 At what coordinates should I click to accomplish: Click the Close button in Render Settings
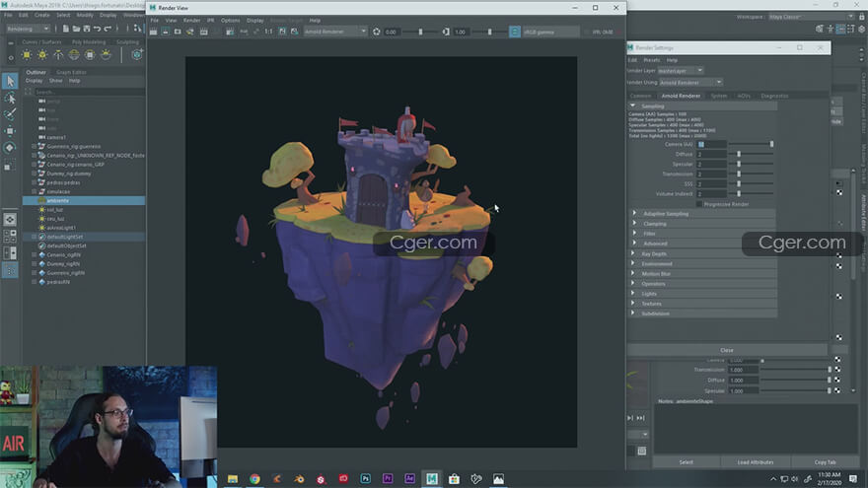point(727,350)
